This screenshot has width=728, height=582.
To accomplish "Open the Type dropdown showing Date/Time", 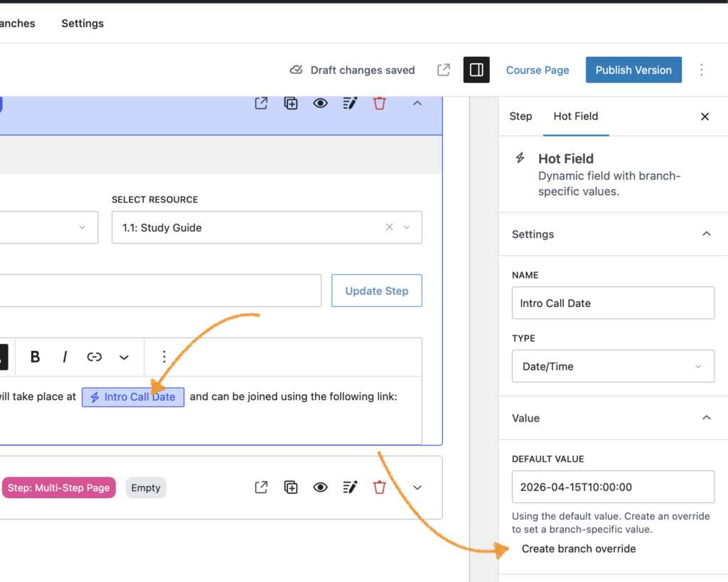I will coord(613,366).
